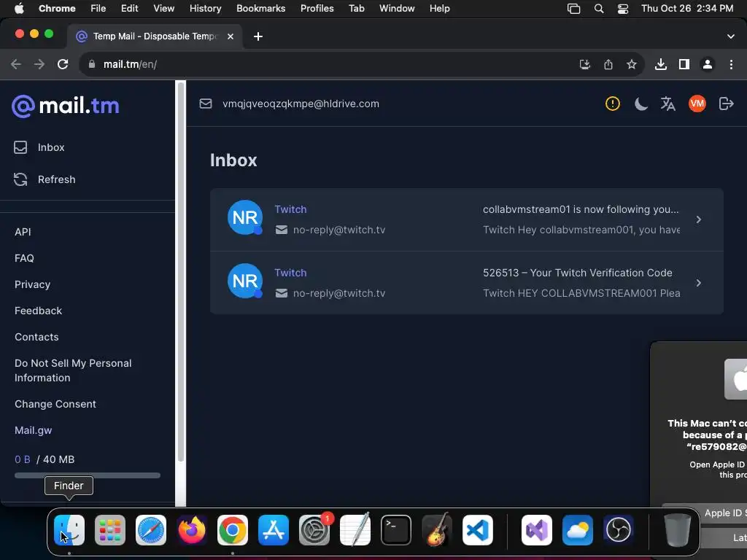Open Launchpad in the Dock

(110, 530)
